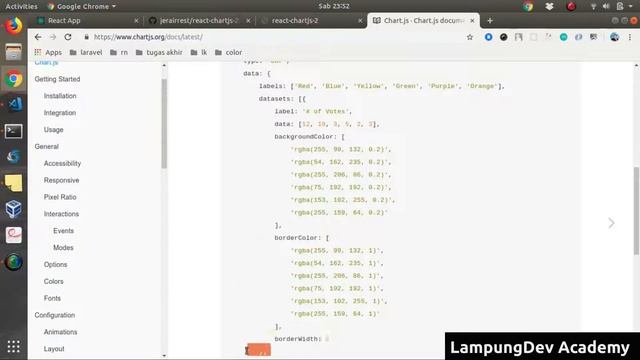Viewport: 640px width, 360px height.
Task: Open Configuration section
Action: coord(55,315)
